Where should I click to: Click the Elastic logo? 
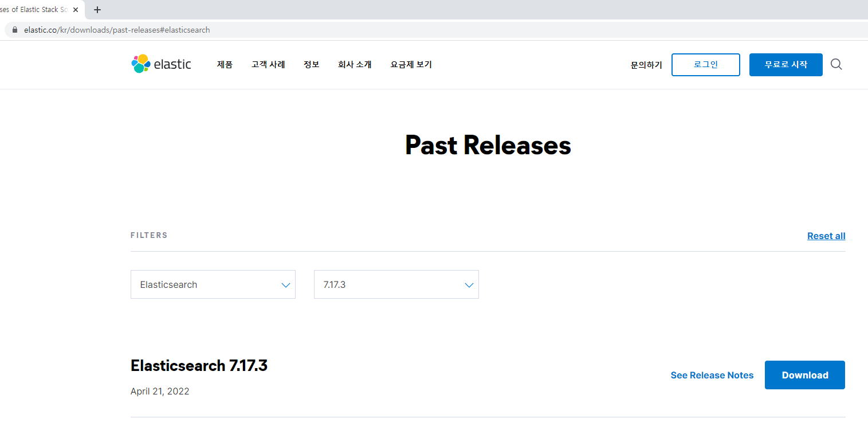[161, 64]
